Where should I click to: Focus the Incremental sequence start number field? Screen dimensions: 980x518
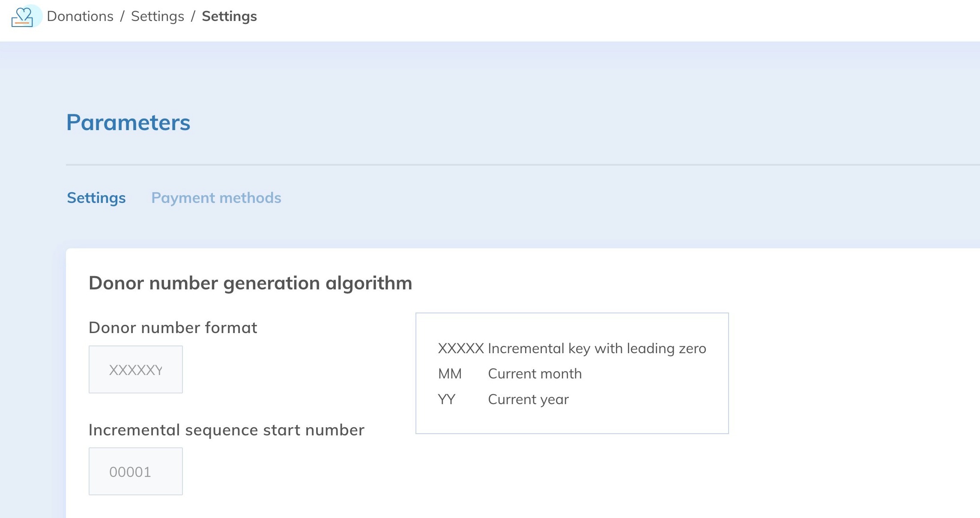click(x=135, y=471)
